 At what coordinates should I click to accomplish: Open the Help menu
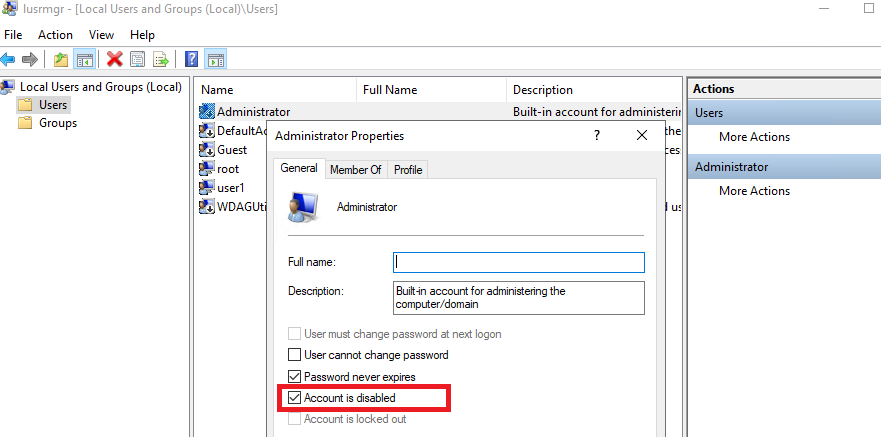[x=142, y=35]
